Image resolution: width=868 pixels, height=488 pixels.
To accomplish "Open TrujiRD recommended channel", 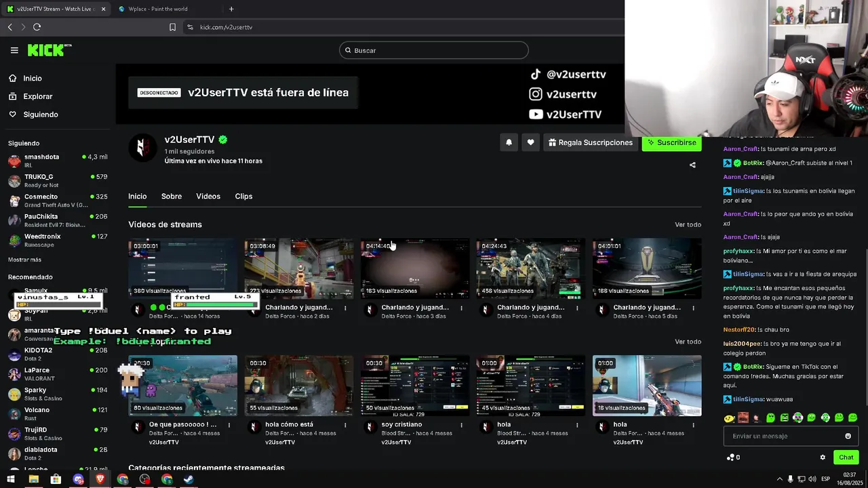I will (58, 434).
